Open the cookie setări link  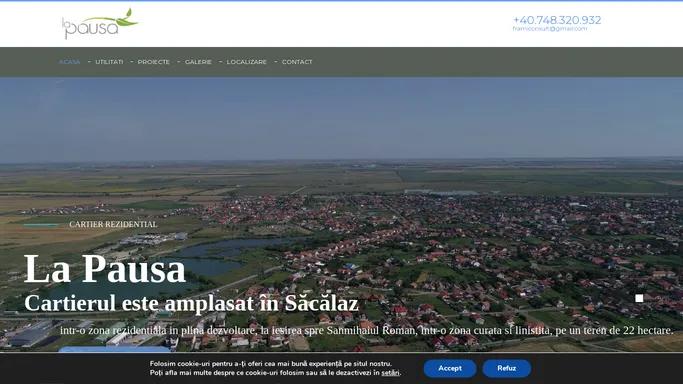pyautogui.click(x=390, y=373)
